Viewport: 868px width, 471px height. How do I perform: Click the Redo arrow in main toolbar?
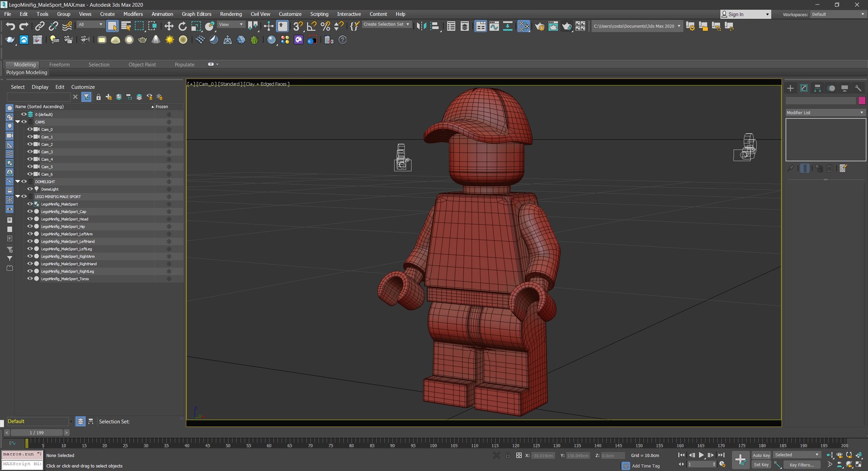24,26
